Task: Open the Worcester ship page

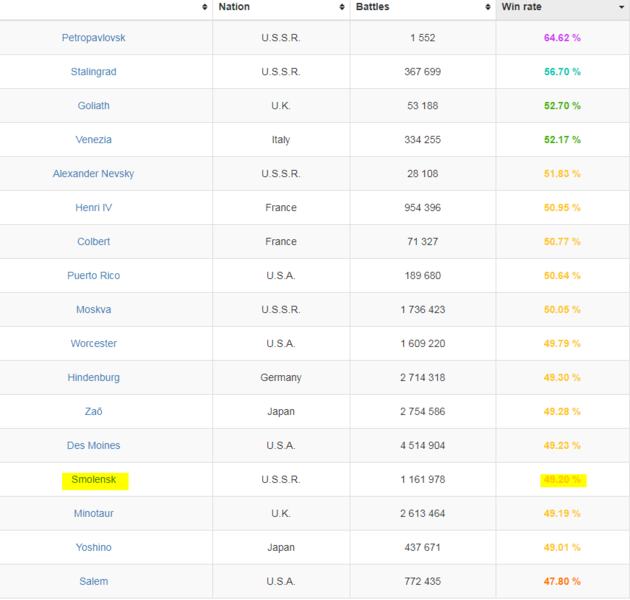Action: [x=93, y=344]
